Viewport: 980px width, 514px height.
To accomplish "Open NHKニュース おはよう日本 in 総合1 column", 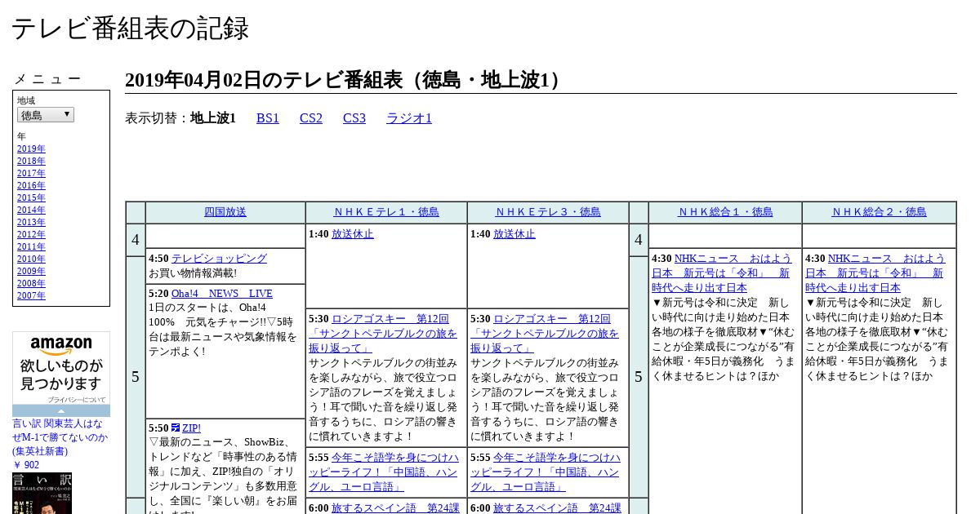I will pyautogui.click(x=722, y=273).
